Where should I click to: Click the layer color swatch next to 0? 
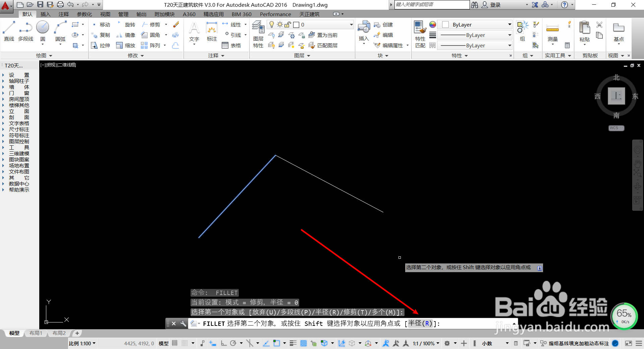coord(296,25)
